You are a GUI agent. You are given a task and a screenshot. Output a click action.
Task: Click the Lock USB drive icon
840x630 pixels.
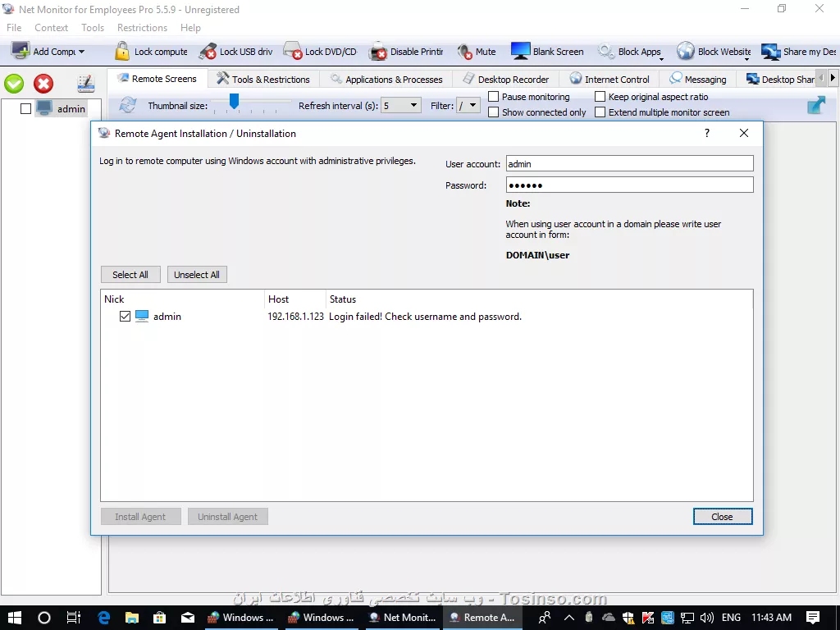coord(208,52)
